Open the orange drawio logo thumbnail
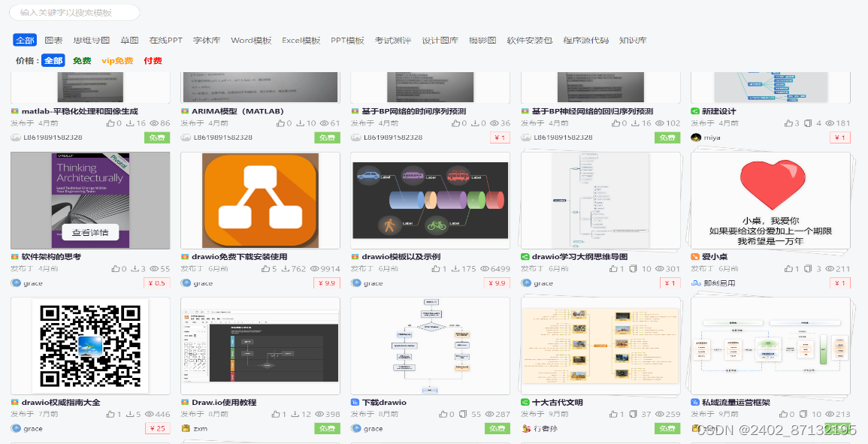 (x=260, y=201)
